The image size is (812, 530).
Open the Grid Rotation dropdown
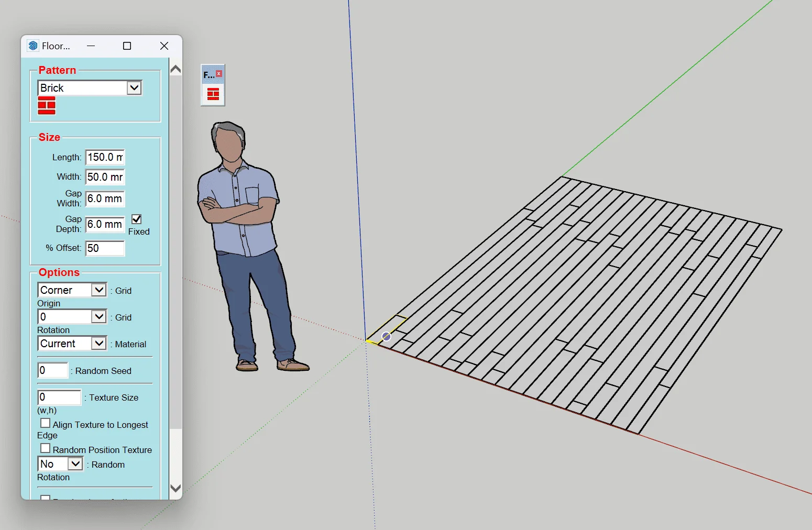click(72, 317)
